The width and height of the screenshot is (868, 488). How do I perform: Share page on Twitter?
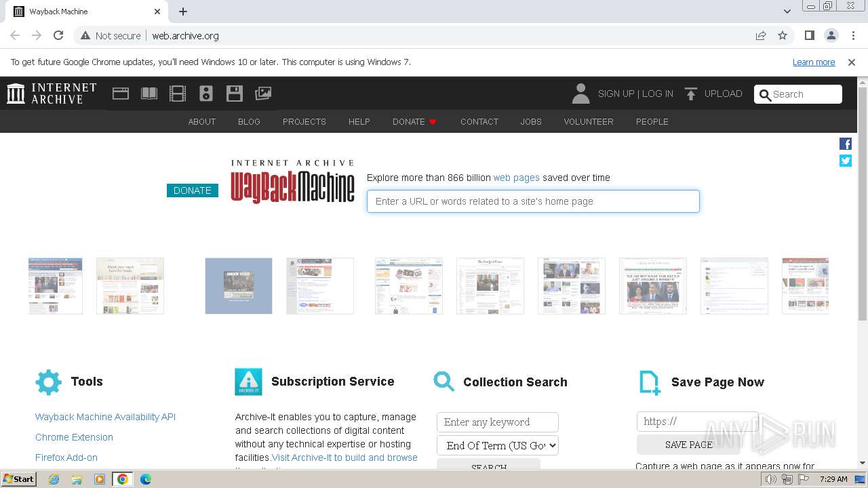click(x=846, y=161)
